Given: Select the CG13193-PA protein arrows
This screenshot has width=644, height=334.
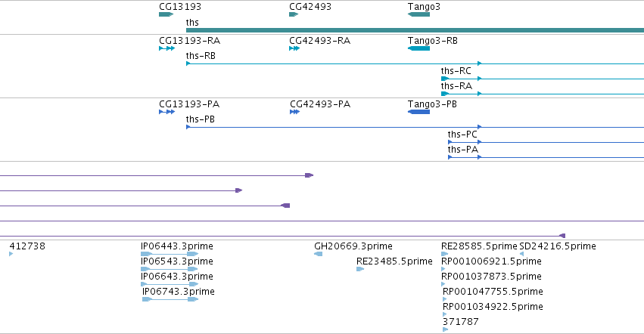Looking at the screenshot, I should point(166,112).
